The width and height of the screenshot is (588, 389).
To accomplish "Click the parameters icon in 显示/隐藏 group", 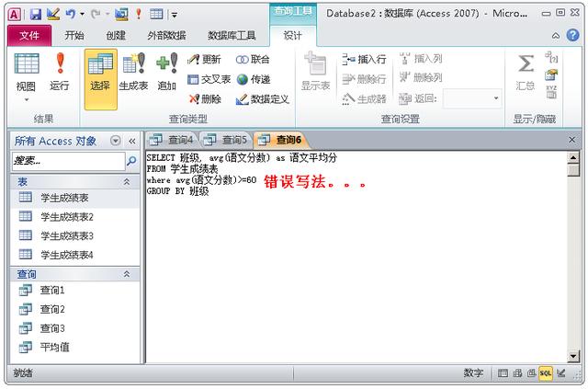I will pos(551,57).
